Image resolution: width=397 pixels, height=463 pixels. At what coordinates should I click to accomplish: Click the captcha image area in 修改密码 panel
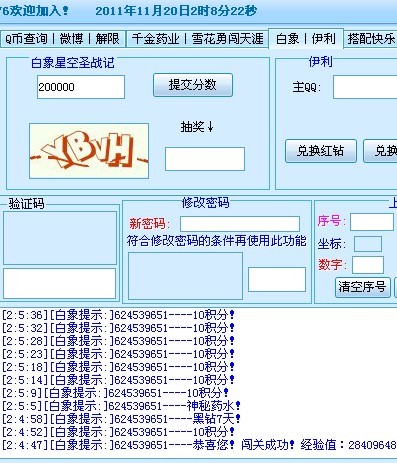pyautogui.click(x=185, y=276)
